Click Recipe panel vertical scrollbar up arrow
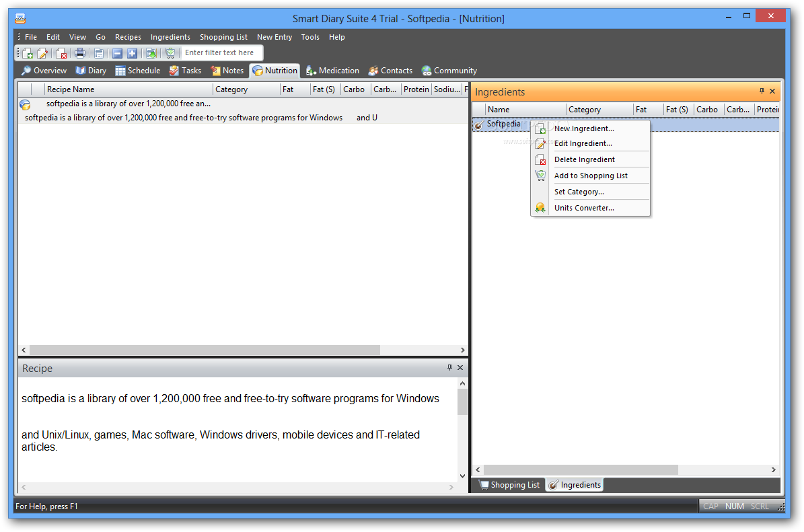Viewport: 804px width, 532px height. click(462, 383)
